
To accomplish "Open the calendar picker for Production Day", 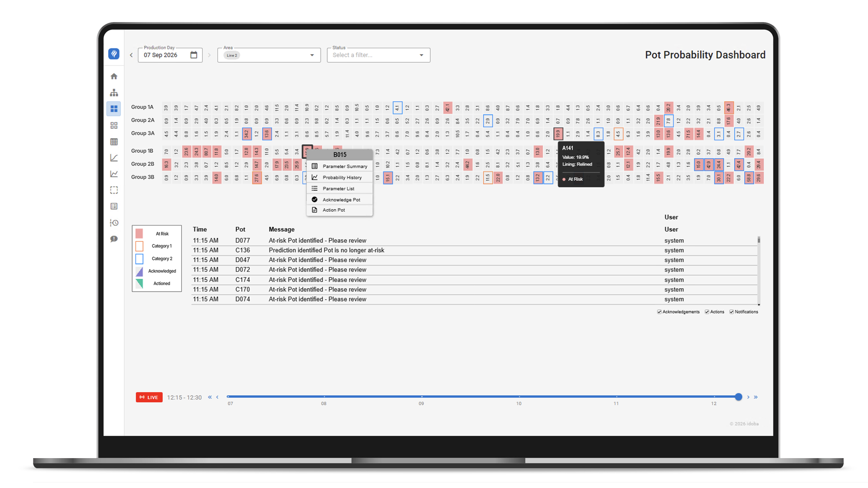I will pos(194,55).
